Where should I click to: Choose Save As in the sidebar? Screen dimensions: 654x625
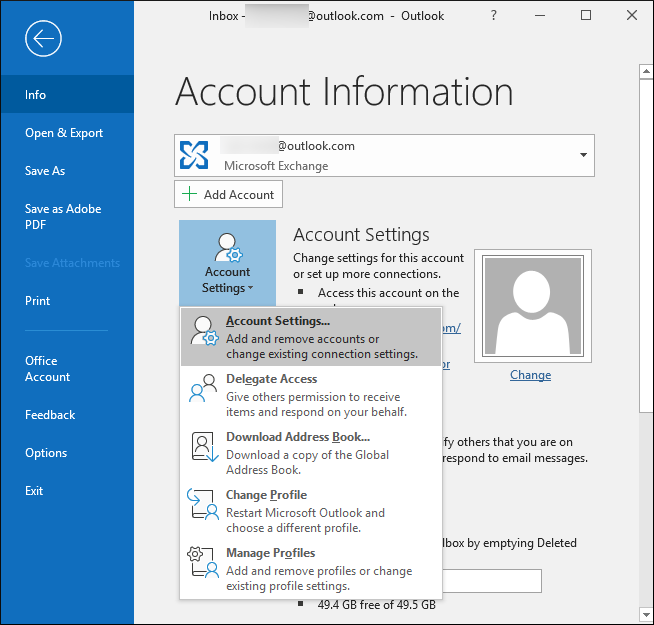[x=67, y=171]
